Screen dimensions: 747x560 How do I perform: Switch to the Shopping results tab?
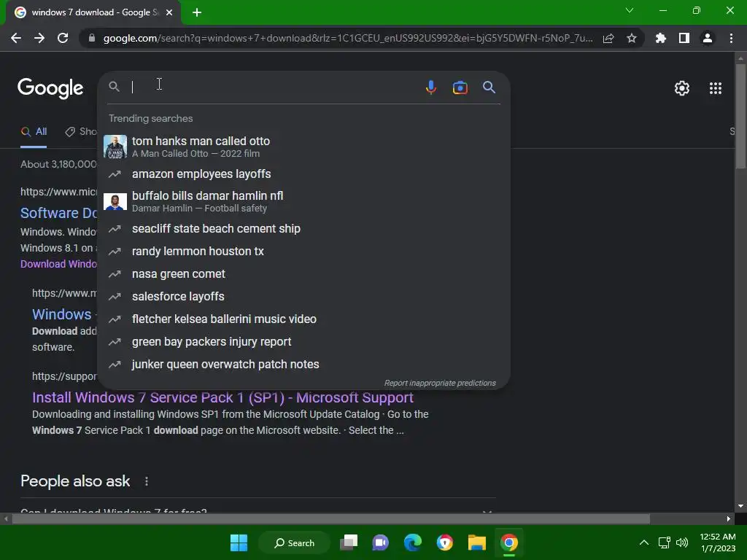pyautogui.click(x=81, y=132)
